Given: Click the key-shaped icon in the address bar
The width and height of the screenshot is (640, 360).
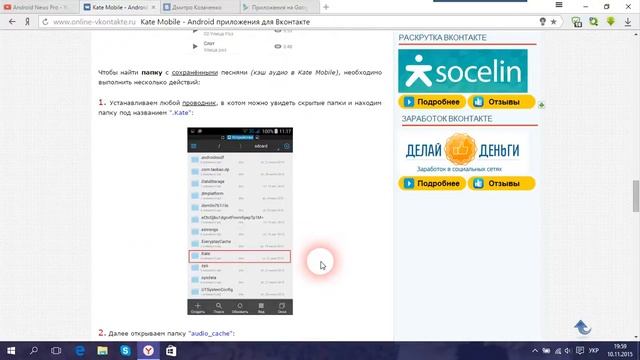Looking at the screenshot, I should pyautogui.click(x=542, y=22).
